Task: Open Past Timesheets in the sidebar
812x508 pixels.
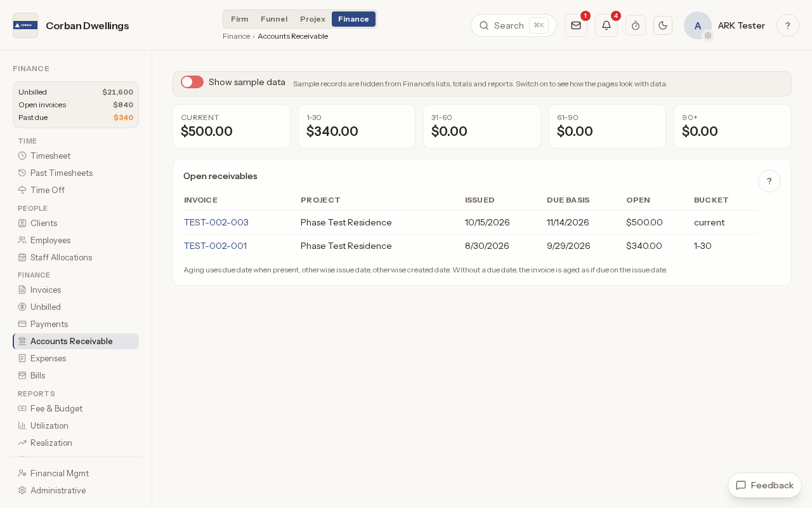Action: point(75,173)
